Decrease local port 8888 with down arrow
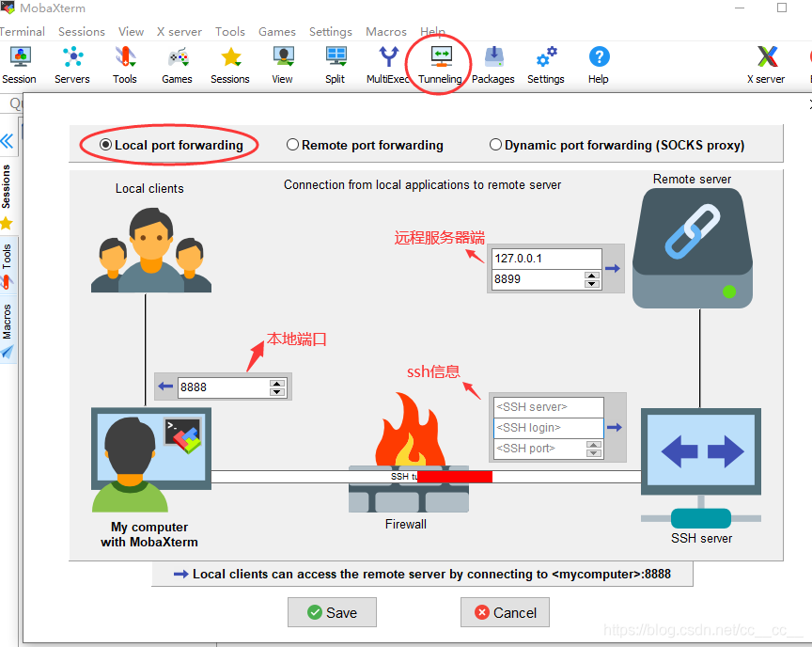Screen dimensions: 812x647 277,391
